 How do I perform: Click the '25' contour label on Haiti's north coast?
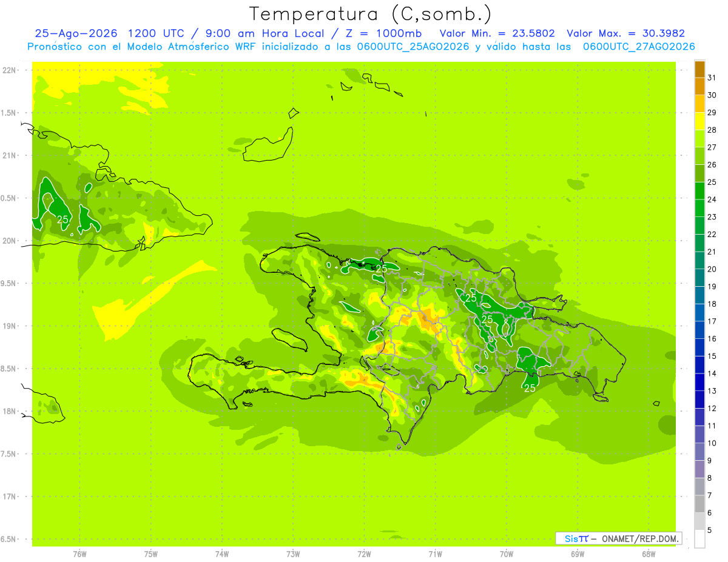coord(382,269)
